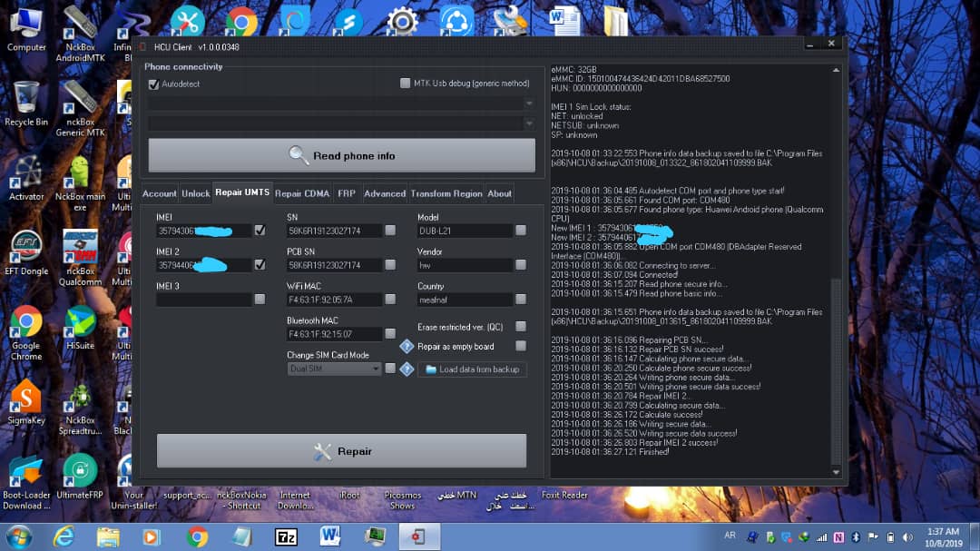Enable Erase restricted ver. (QC) checkbox
Viewport: 980px width, 551px height.
pos(521,327)
